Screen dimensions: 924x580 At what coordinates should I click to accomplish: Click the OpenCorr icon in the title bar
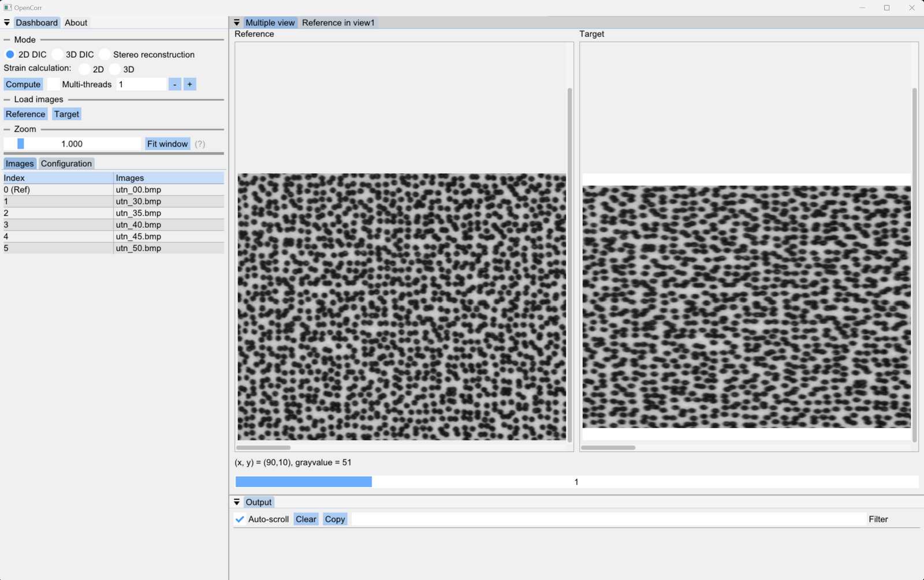(x=6, y=7)
